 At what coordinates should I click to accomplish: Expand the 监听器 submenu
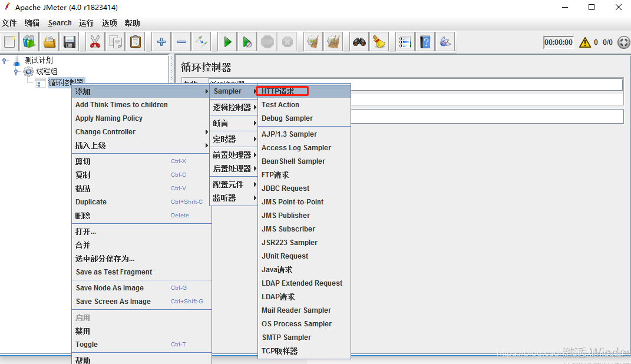point(234,198)
